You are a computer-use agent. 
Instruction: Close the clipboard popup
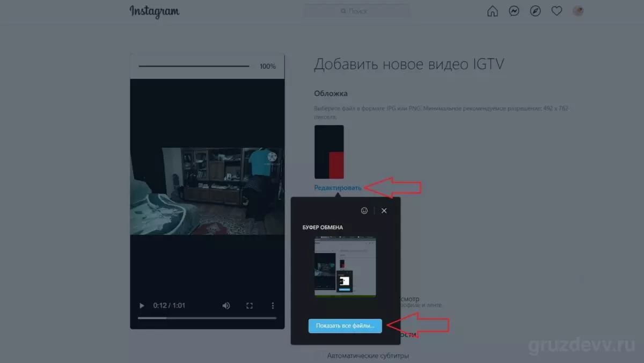pyautogui.click(x=384, y=210)
